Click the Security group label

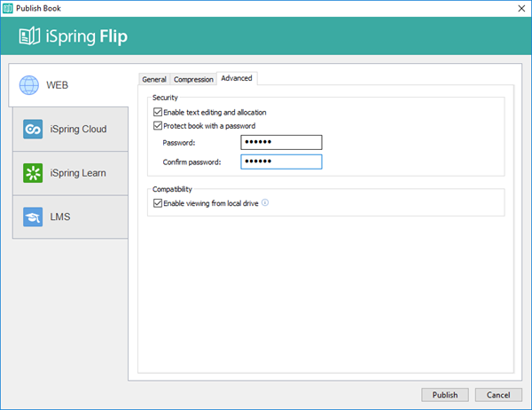coord(165,98)
